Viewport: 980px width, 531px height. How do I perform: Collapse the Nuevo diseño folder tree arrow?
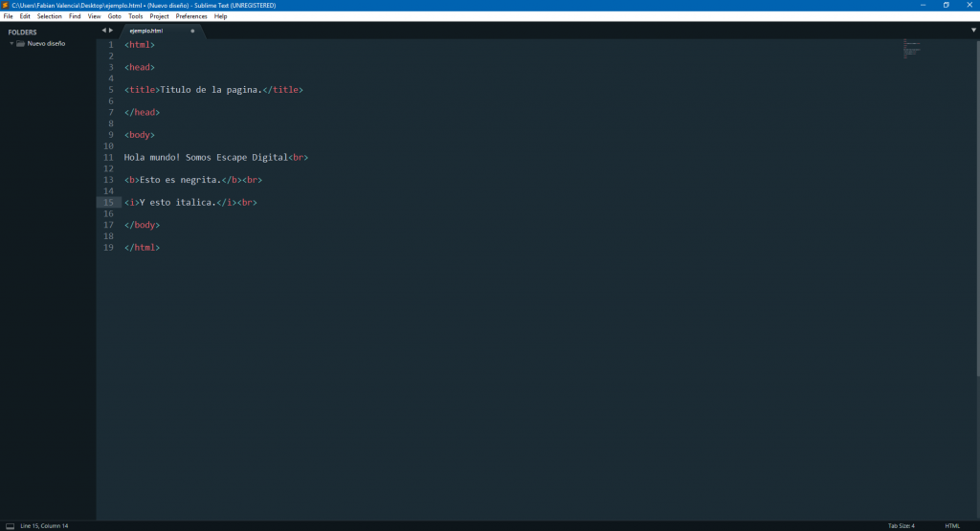[x=11, y=43]
